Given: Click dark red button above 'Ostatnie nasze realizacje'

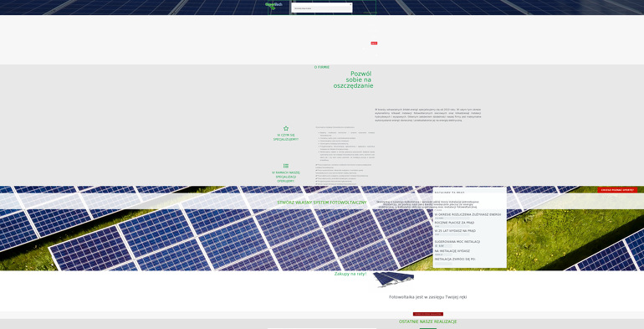Looking at the screenshot, I should pos(428,314).
